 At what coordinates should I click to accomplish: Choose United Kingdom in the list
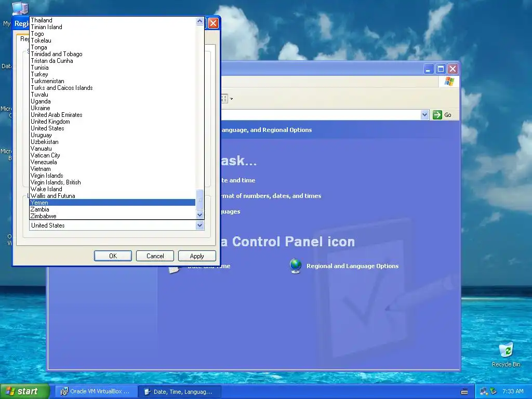[x=113, y=122]
